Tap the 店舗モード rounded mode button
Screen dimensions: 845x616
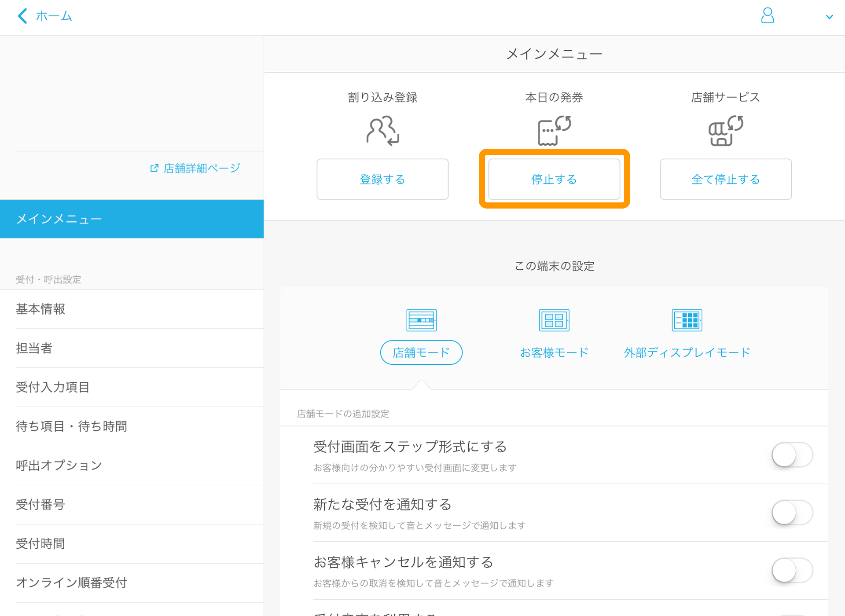(421, 352)
